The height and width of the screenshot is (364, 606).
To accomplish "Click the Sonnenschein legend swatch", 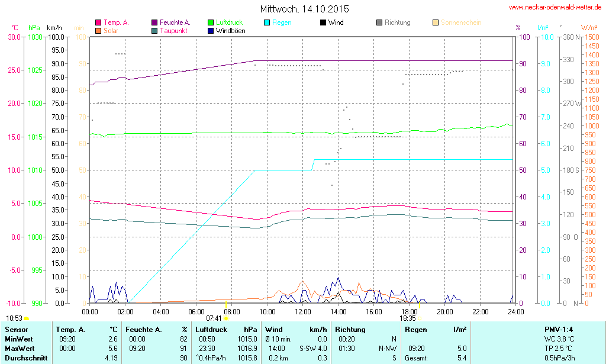I will pos(436,23).
